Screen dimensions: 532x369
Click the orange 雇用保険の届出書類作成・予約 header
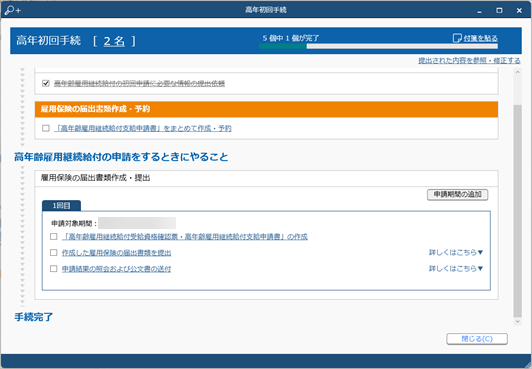click(x=266, y=109)
